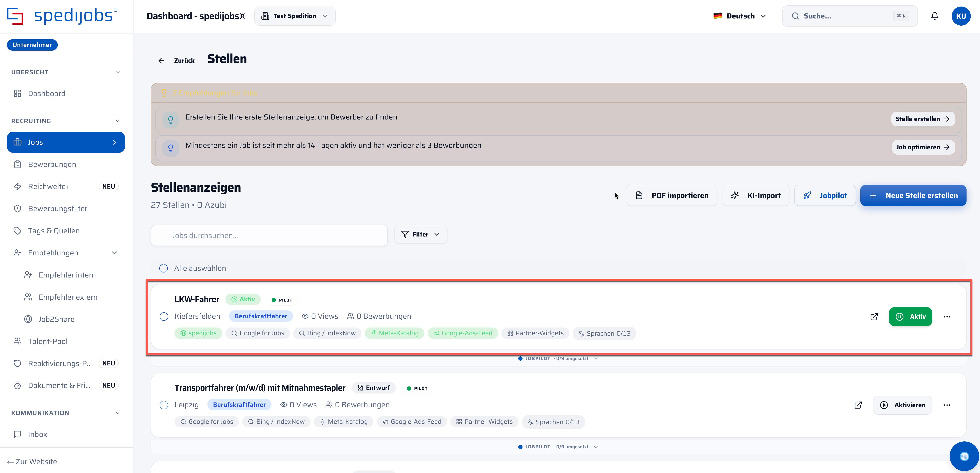Open the KU user avatar menu
The height and width of the screenshot is (473, 980).
coord(961,16)
